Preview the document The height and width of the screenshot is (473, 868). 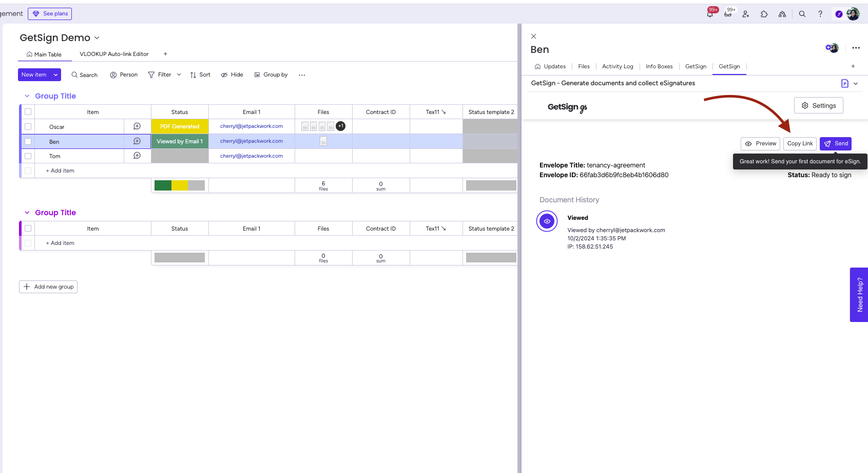[x=760, y=144]
